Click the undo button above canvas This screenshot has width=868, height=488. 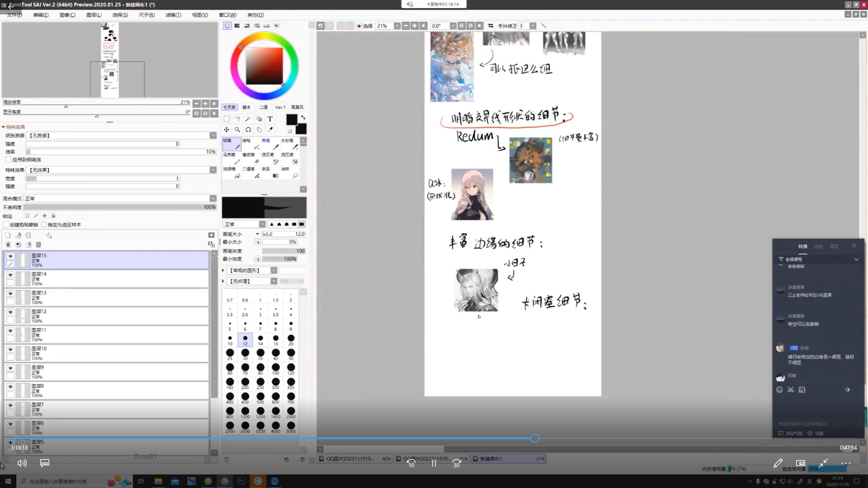click(x=321, y=26)
